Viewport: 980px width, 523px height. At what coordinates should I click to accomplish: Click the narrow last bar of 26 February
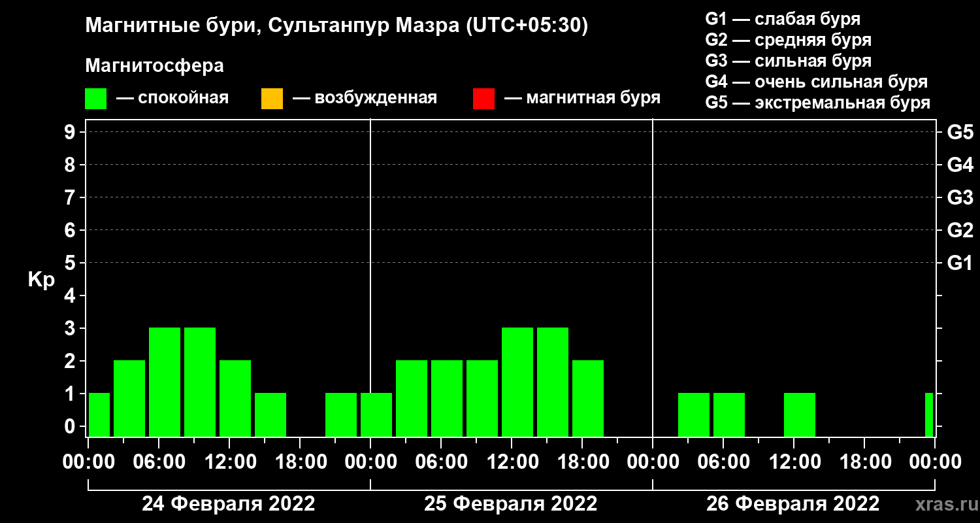(x=929, y=415)
